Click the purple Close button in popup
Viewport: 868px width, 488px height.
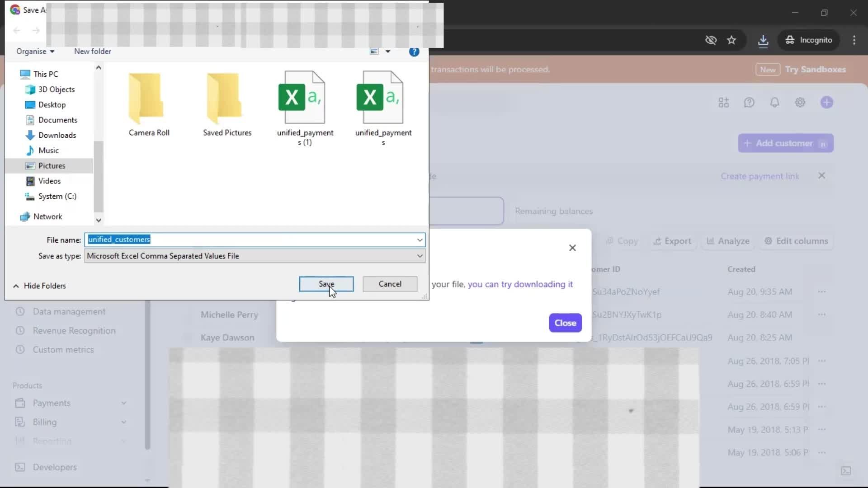point(565,323)
